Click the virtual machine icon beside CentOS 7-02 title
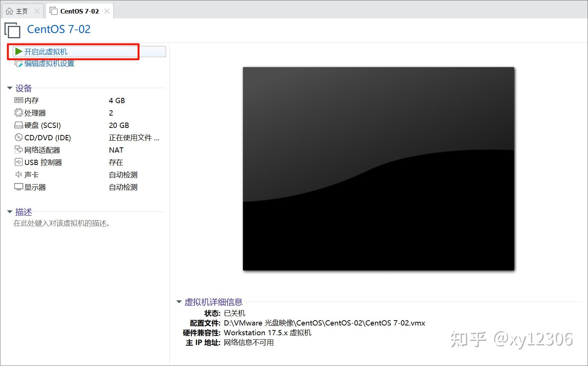Screen dimensions: 588x366 [x=12, y=30]
